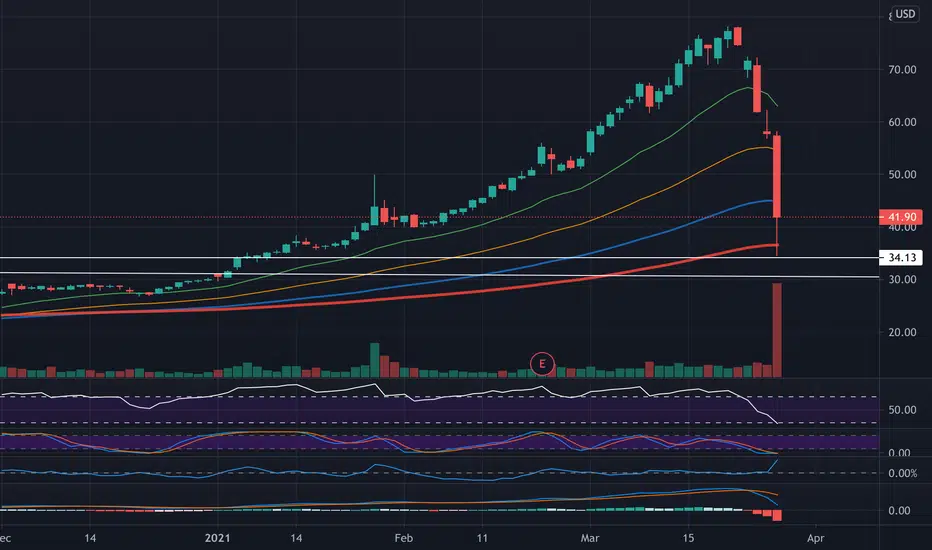Click the Mar date axis label

(x=590, y=538)
